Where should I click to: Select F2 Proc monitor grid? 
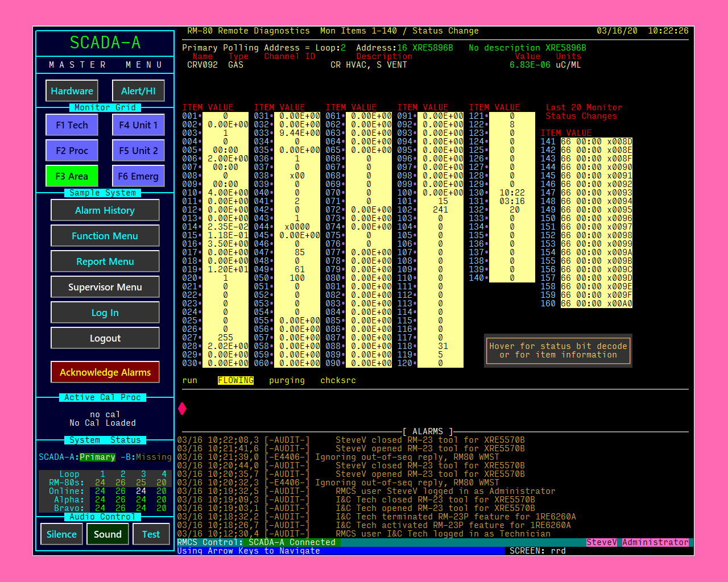(72, 151)
